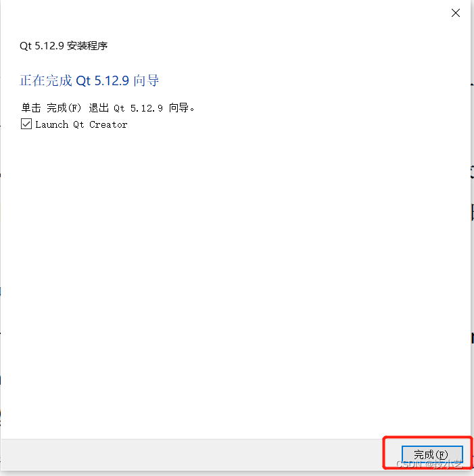This screenshot has width=474, height=476.
Task: Exit the wizard via 完成(F) button
Action: (432, 454)
